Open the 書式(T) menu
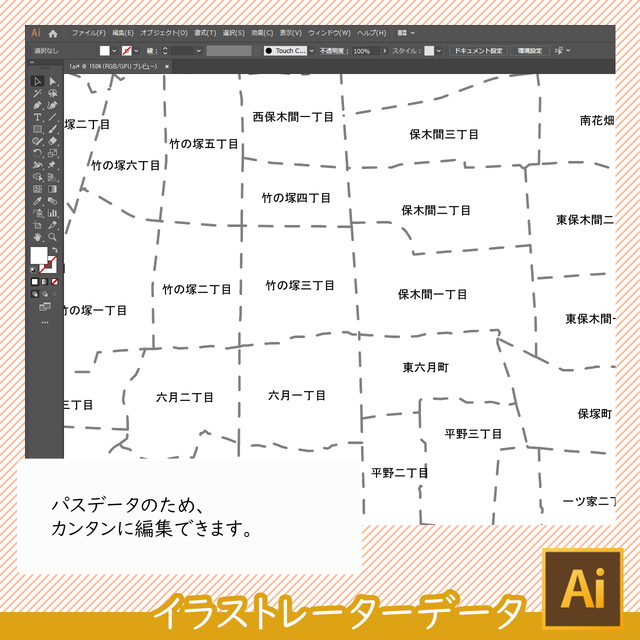Image resolution: width=640 pixels, height=640 pixels. [x=205, y=33]
